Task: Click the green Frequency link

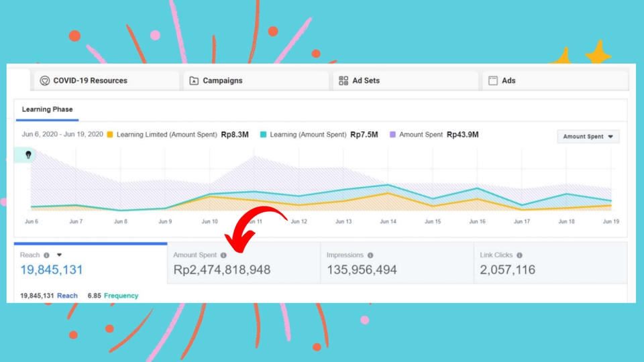Action: coord(121,296)
